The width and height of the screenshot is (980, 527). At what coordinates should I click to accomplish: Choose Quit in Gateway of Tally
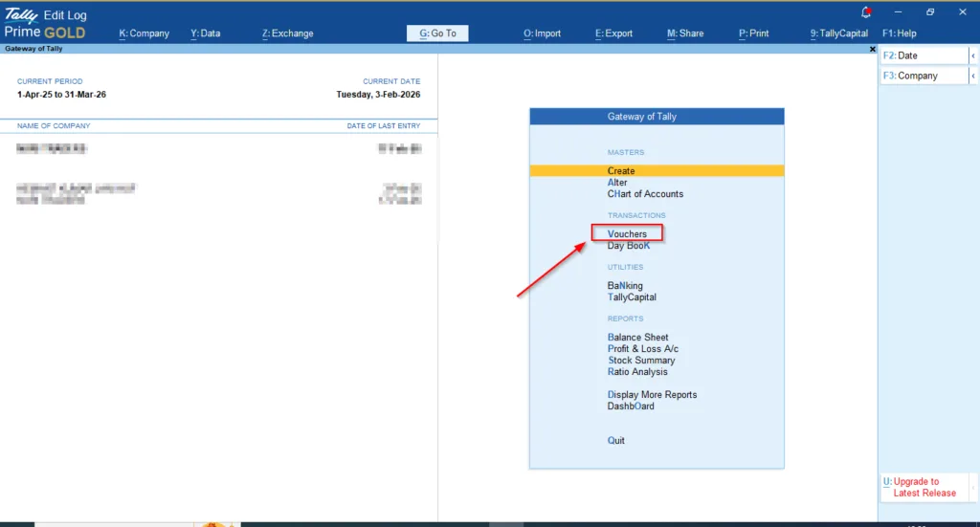pos(616,441)
